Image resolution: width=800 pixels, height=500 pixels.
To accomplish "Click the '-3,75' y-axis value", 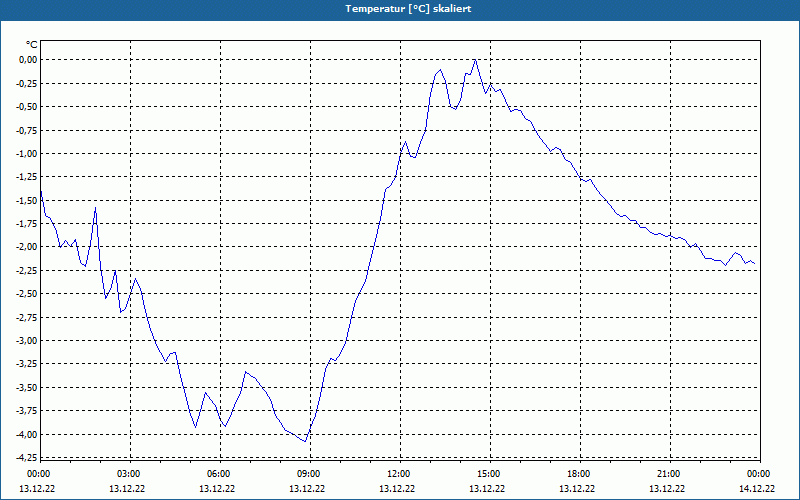I will point(27,411).
